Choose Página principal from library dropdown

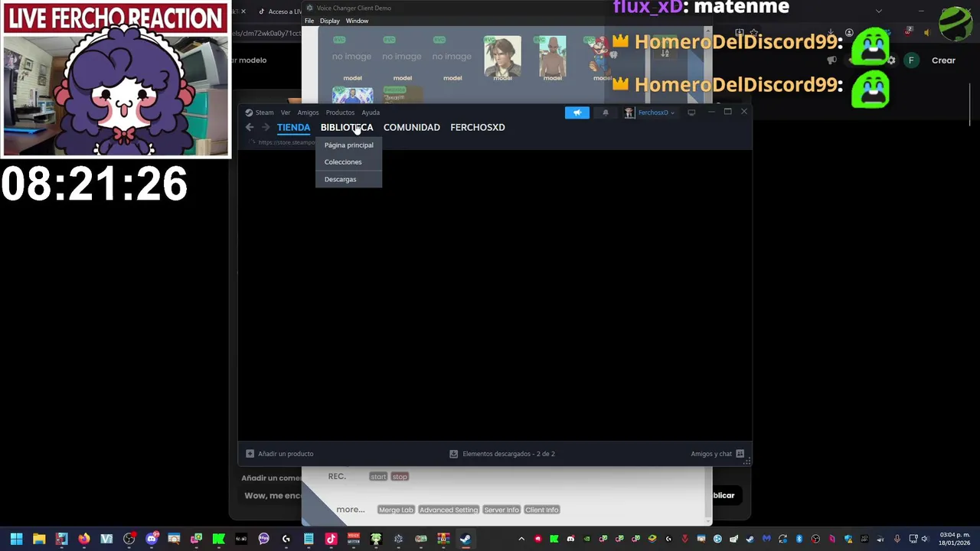(348, 145)
